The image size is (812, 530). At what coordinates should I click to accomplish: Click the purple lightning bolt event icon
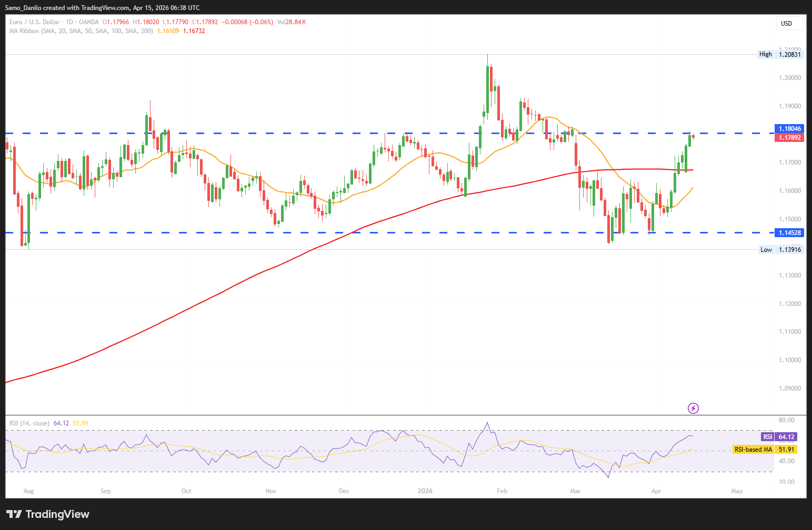(693, 408)
